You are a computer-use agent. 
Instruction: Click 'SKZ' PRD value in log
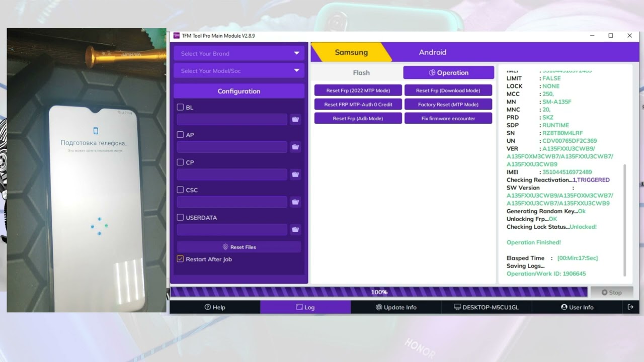coord(548,117)
